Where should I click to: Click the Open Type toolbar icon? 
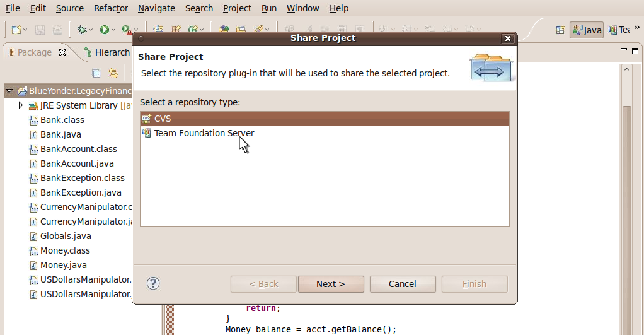pos(224,29)
